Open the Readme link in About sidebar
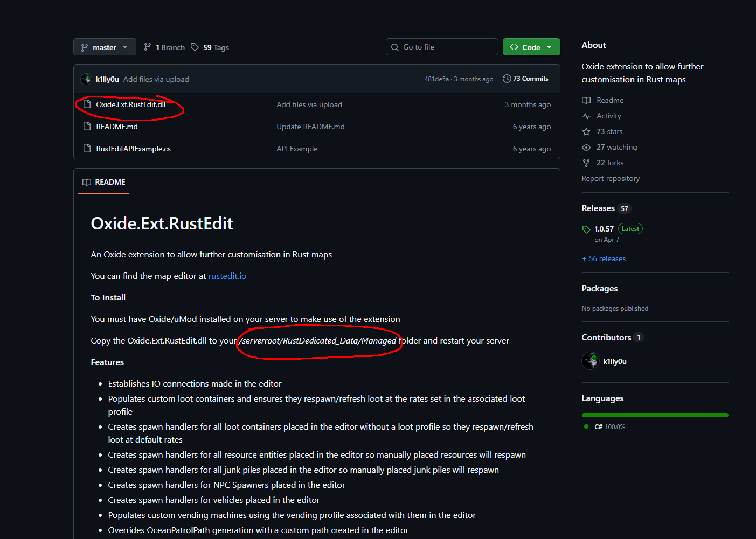The image size is (756, 539). coord(610,100)
